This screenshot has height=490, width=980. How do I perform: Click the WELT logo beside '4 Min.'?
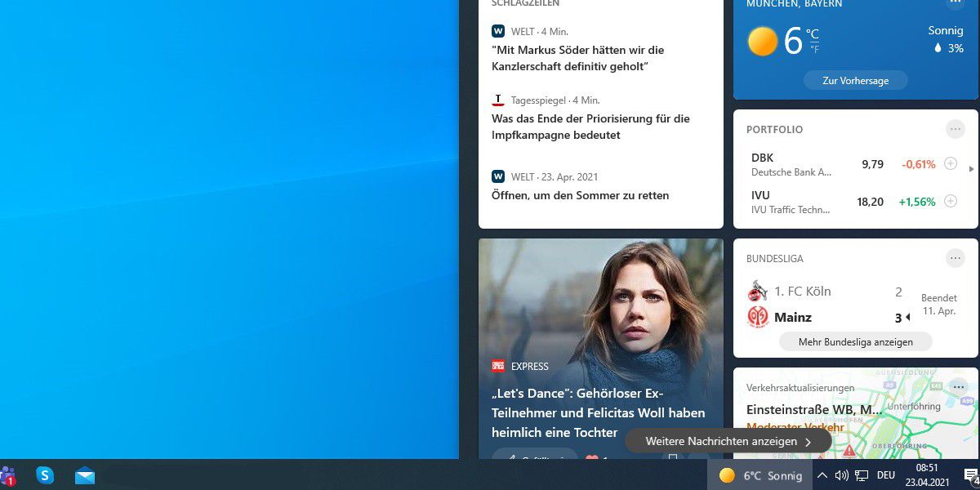(498, 31)
